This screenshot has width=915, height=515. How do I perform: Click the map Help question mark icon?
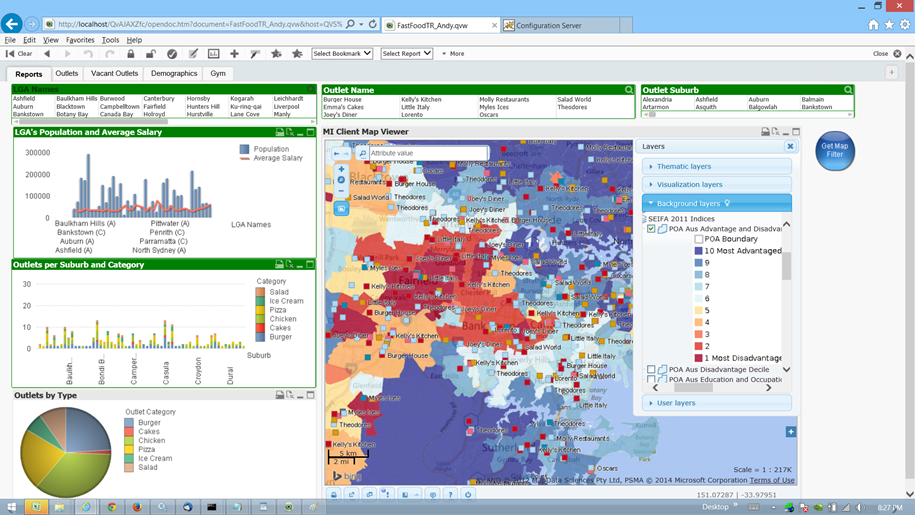450,495
